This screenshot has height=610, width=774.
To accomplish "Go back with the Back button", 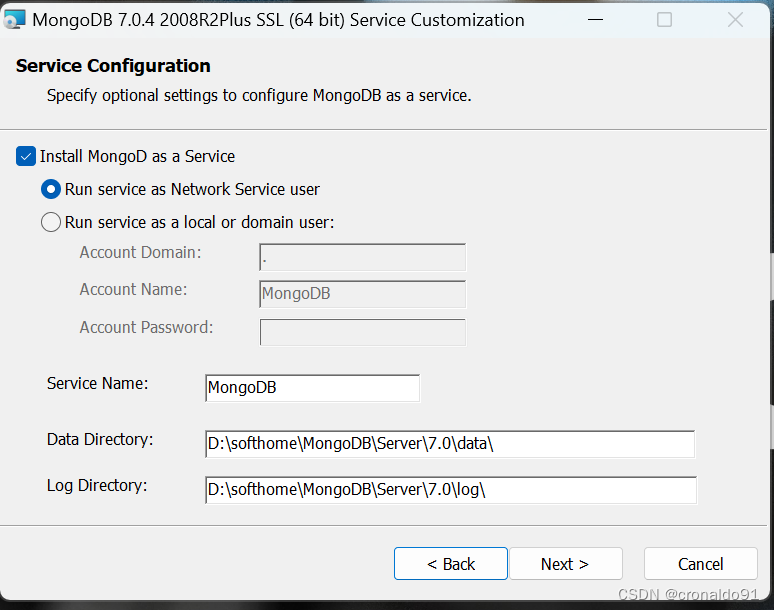I will (451, 564).
